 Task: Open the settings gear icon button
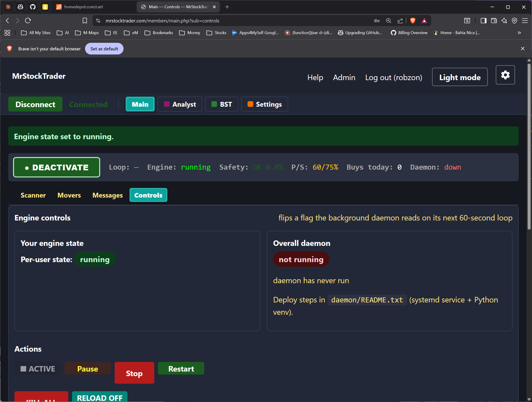click(x=505, y=75)
